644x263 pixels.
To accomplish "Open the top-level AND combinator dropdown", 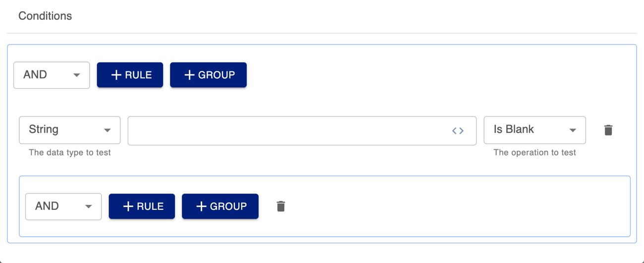I will coord(52,75).
